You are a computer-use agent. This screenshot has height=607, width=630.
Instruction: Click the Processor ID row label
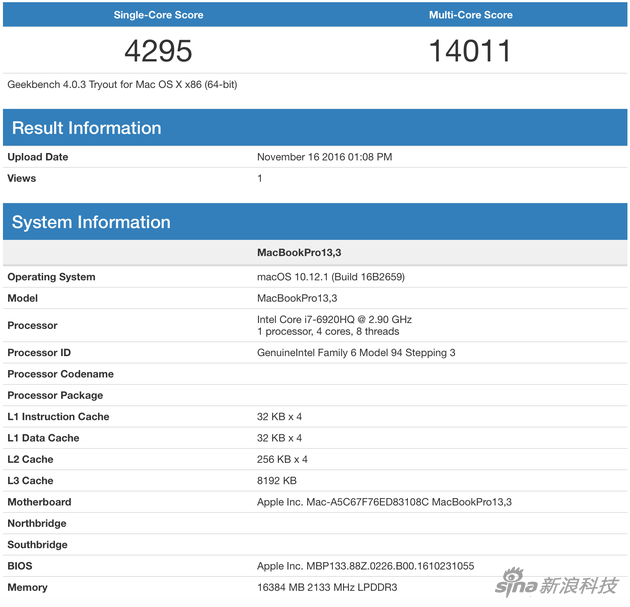click(39, 352)
